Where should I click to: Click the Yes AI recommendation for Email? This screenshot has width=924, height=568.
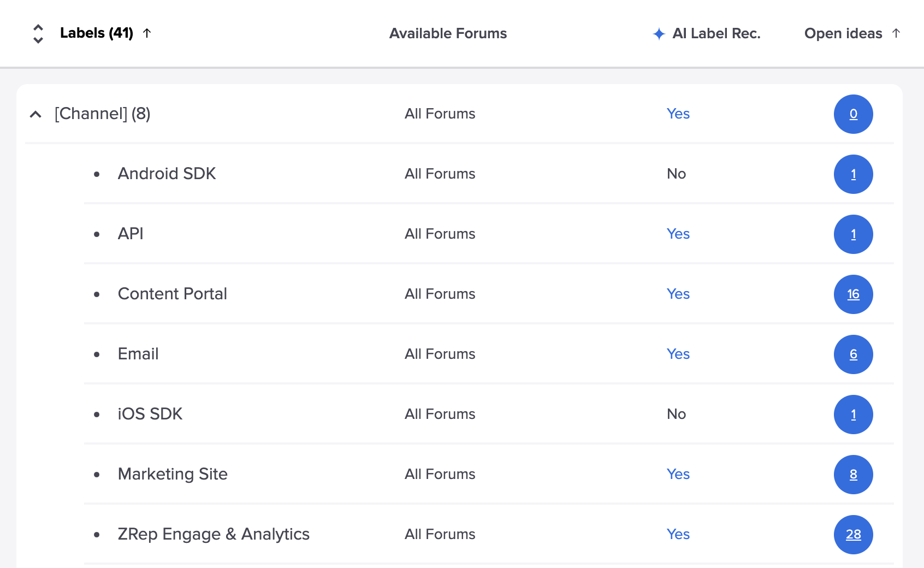click(678, 354)
